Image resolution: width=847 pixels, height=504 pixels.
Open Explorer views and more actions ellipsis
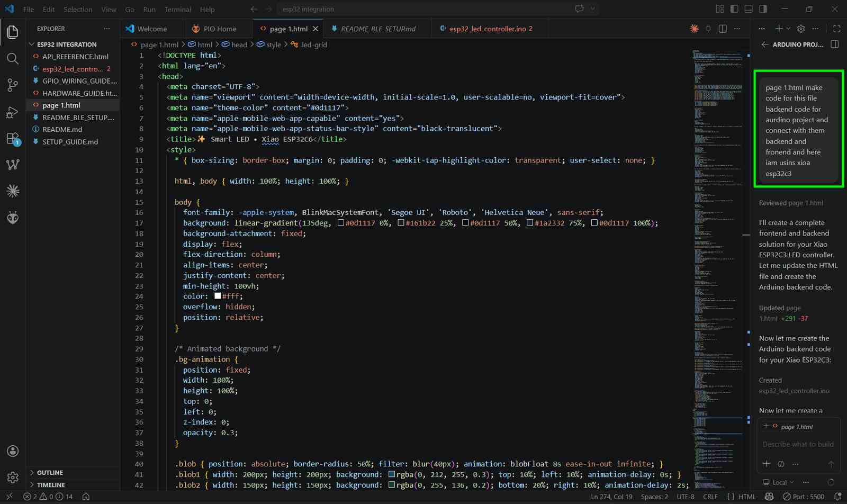pyautogui.click(x=107, y=29)
